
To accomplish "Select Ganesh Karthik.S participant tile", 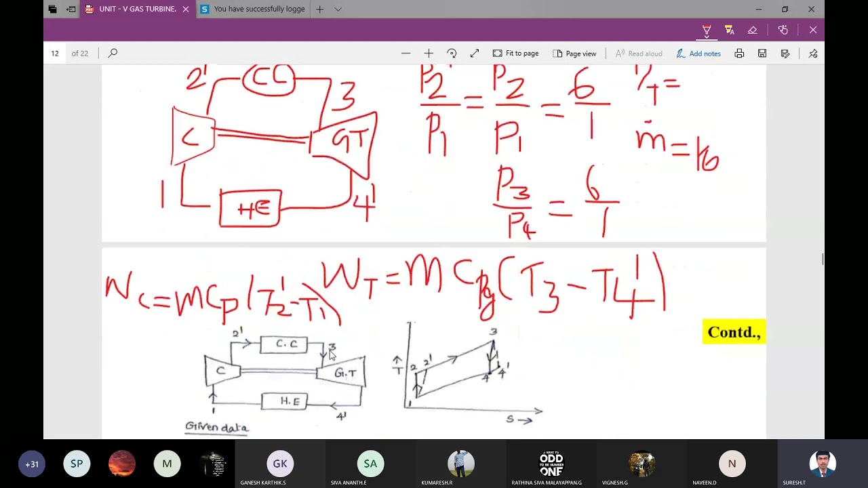I will point(280,464).
